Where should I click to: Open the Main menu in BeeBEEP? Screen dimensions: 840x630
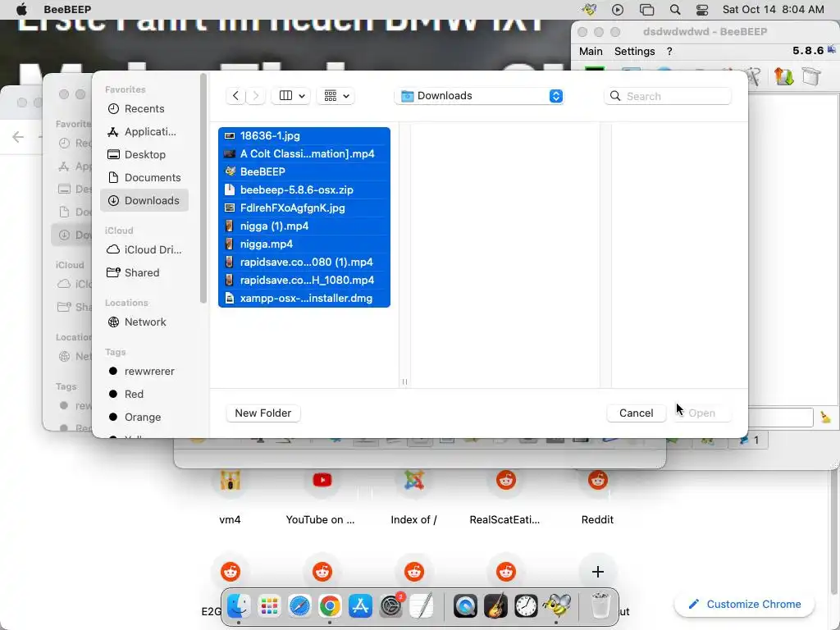(x=591, y=52)
